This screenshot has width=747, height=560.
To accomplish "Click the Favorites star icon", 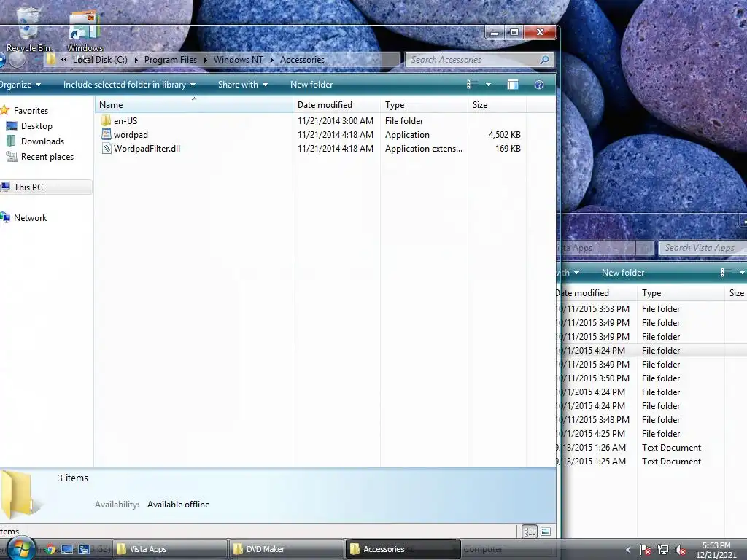I will [x=5, y=111].
